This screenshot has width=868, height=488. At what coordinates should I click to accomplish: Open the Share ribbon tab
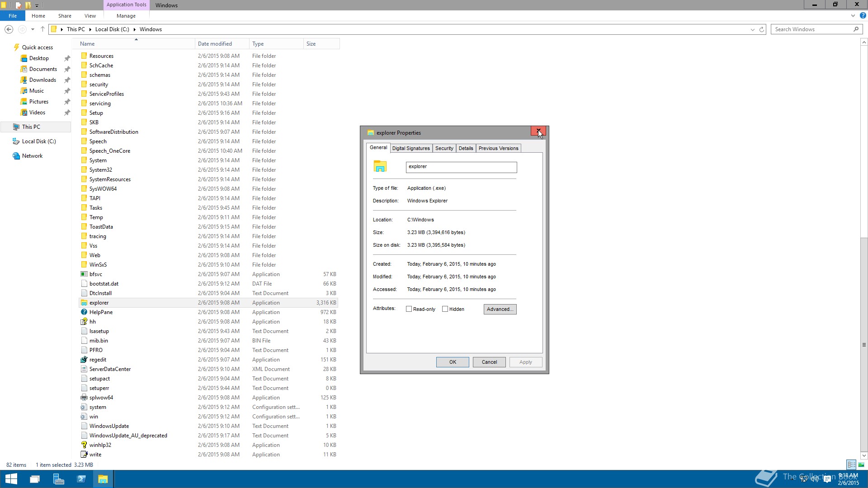click(65, 16)
